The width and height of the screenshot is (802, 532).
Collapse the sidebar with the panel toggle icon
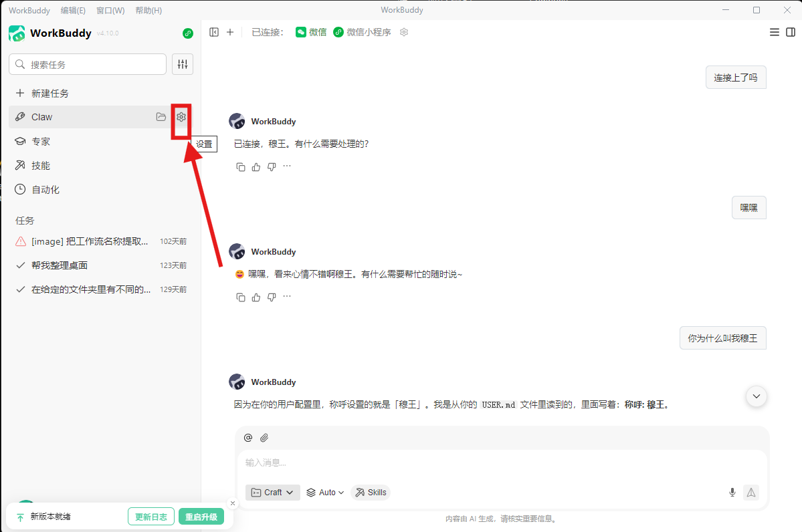click(214, 32)
